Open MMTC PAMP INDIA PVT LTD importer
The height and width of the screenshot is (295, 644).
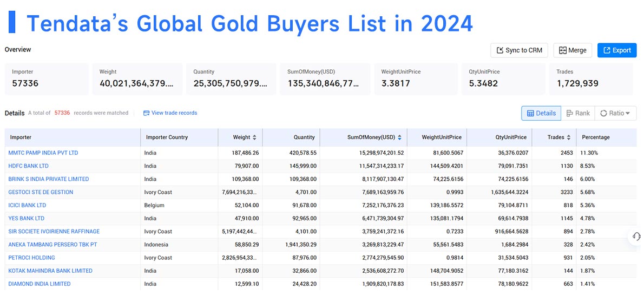click(x=43, y=153)
